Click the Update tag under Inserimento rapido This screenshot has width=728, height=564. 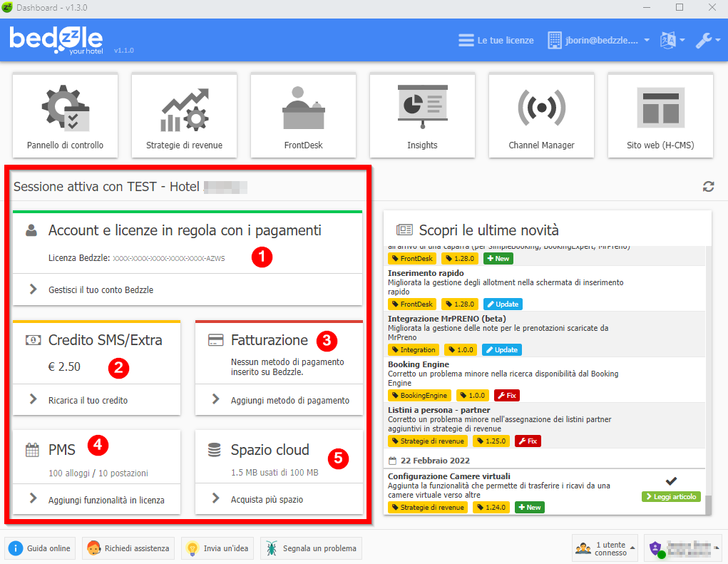(503, 304)
